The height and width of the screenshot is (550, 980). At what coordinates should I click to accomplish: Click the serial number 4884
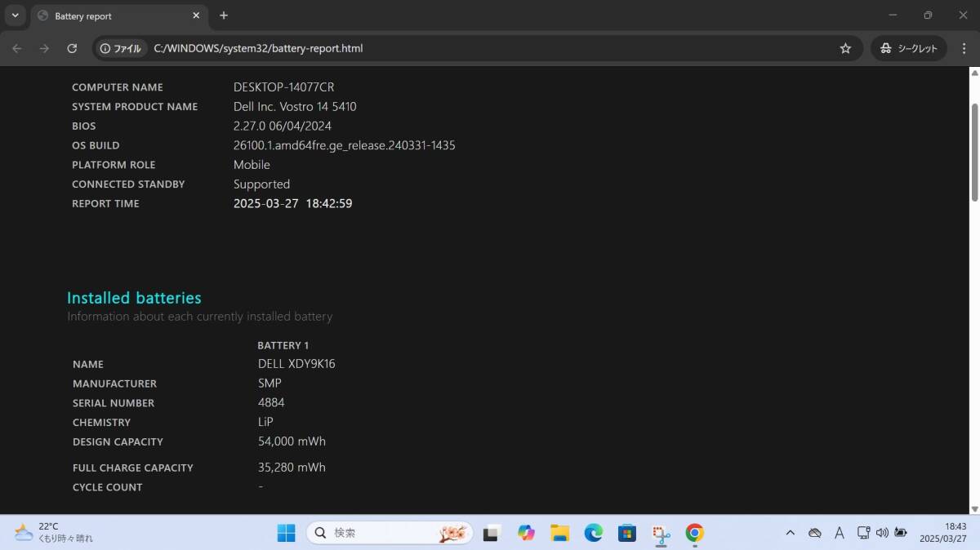[x=271, y=402]
